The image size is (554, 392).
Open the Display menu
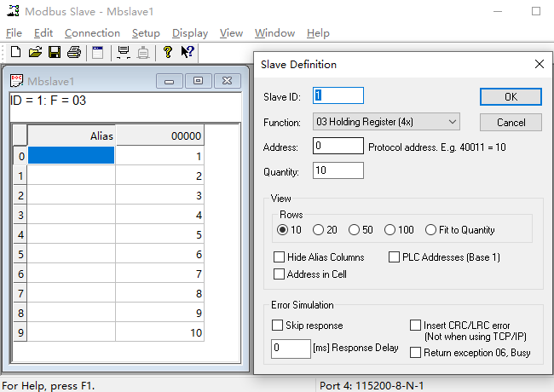tap(189, 33)
